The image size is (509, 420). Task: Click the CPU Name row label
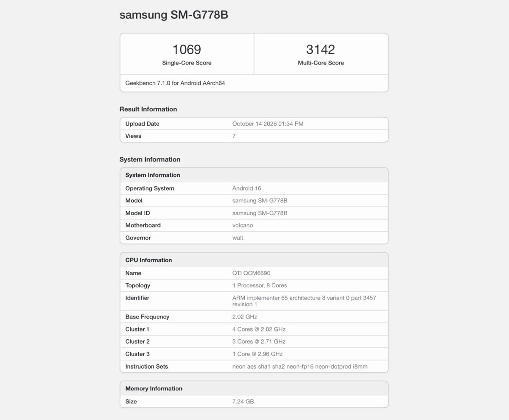point(134,273)
